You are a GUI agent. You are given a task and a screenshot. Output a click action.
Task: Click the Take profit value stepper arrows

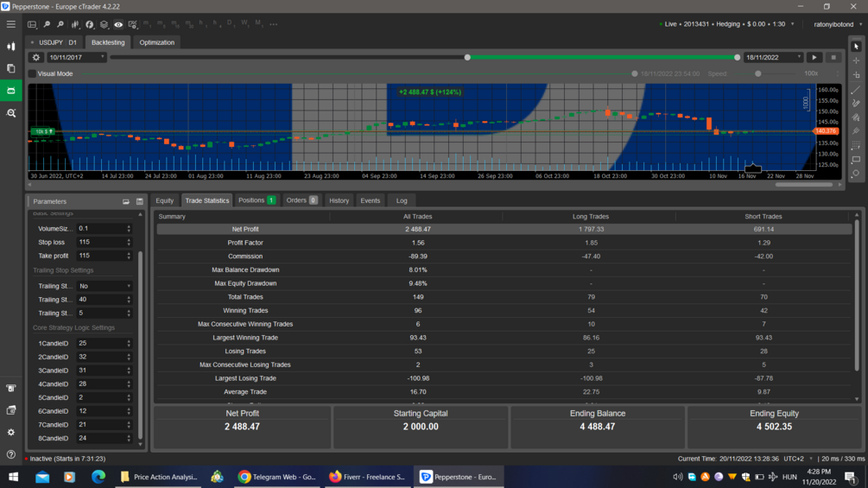[x=129, y=256]
